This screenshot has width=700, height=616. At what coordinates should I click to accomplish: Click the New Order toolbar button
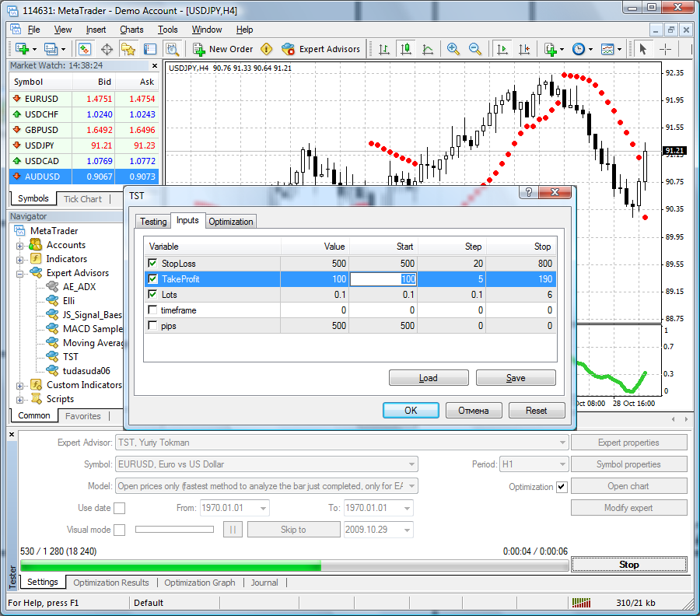222,49
